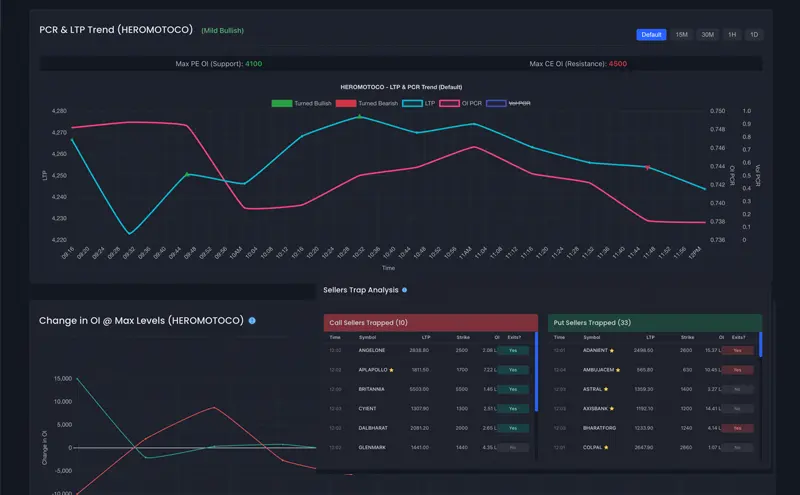The width and height of the screenshot is (800, 495).
Task: Click the Mild Bullish status label
Action: coord(222,31)
